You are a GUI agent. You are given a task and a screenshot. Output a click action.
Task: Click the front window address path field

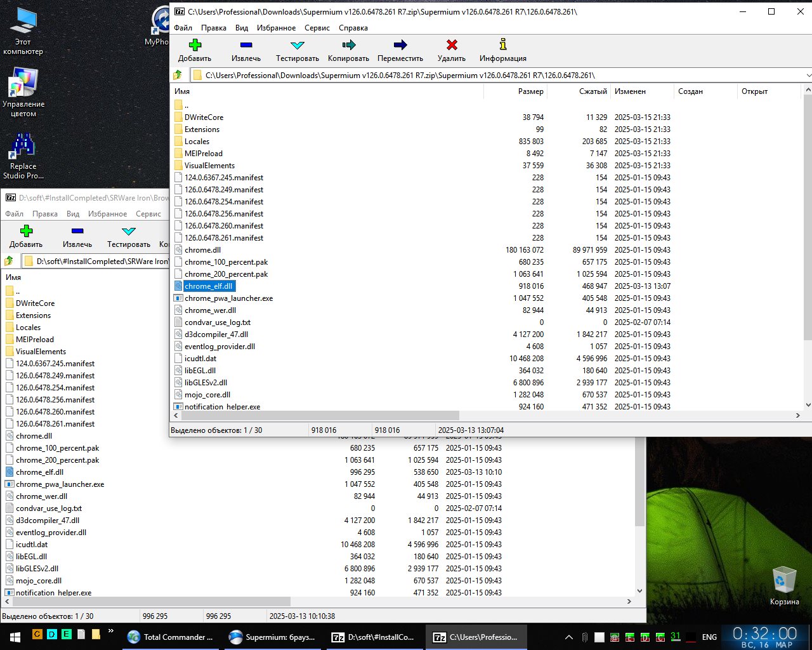pos(497,75)
